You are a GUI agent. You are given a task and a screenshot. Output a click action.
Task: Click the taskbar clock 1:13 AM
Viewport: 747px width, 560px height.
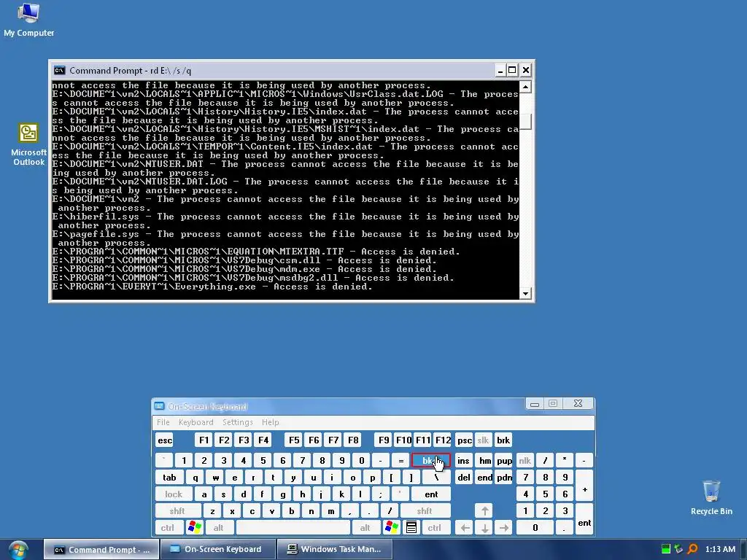click(x=720, y=549)
